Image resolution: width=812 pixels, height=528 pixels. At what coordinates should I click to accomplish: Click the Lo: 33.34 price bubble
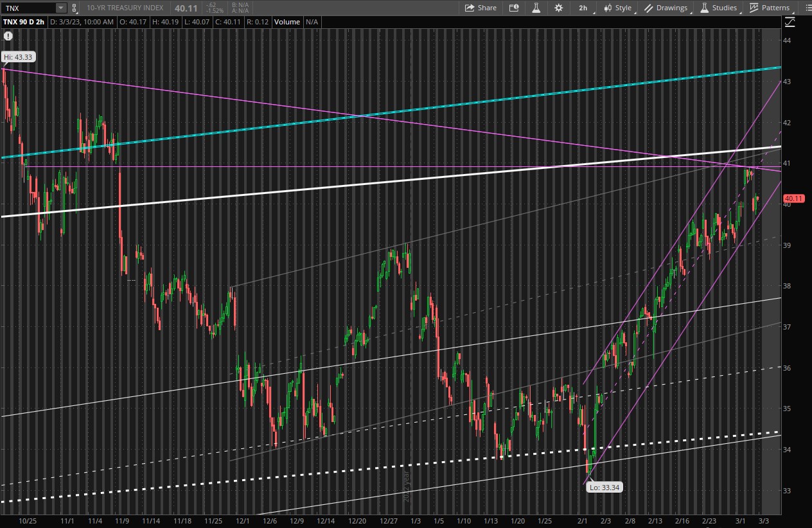click(604, 488)
